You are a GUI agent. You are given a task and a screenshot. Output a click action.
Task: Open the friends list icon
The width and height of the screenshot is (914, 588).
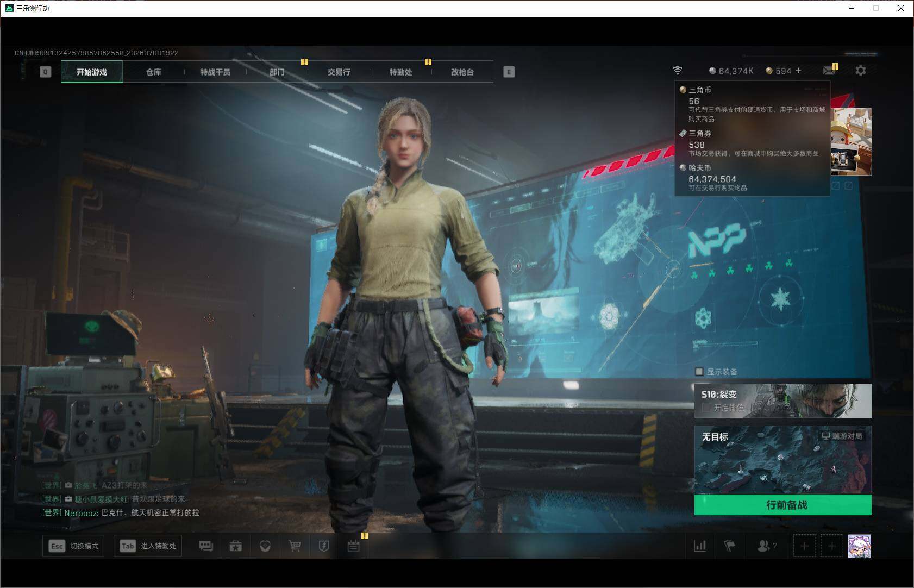(x=767, y=546)
